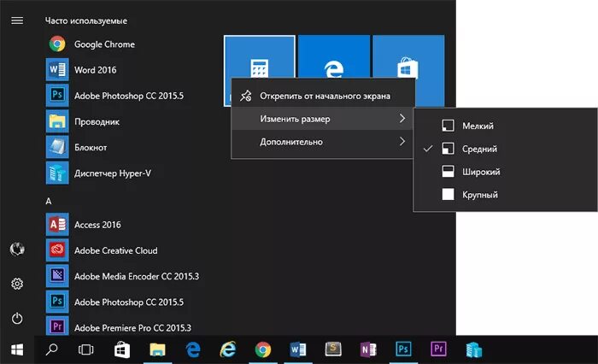Image resolution: width=598 pixels, height=364 pixels.
Task: Open the user account globe icon
Action: pyautogui.click(x=17, y=250)
